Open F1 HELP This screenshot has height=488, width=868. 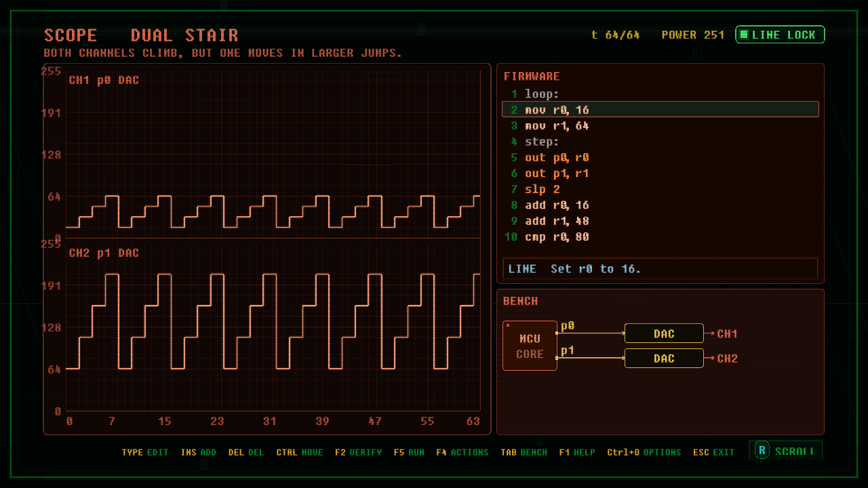[x=577, y=452]
